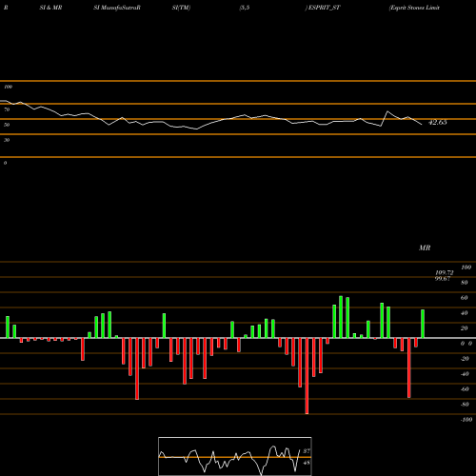
Task: Click the RSI axis label 50
Action: [7, 125]
